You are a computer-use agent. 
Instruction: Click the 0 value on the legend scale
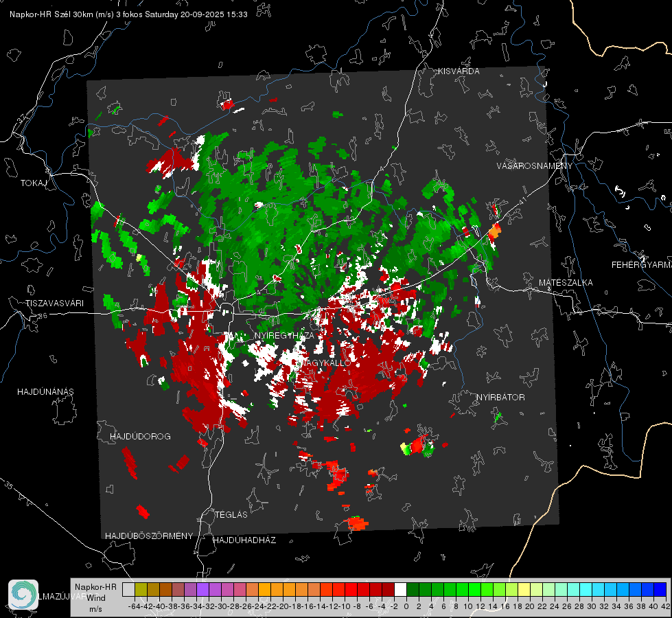point(406,606)
